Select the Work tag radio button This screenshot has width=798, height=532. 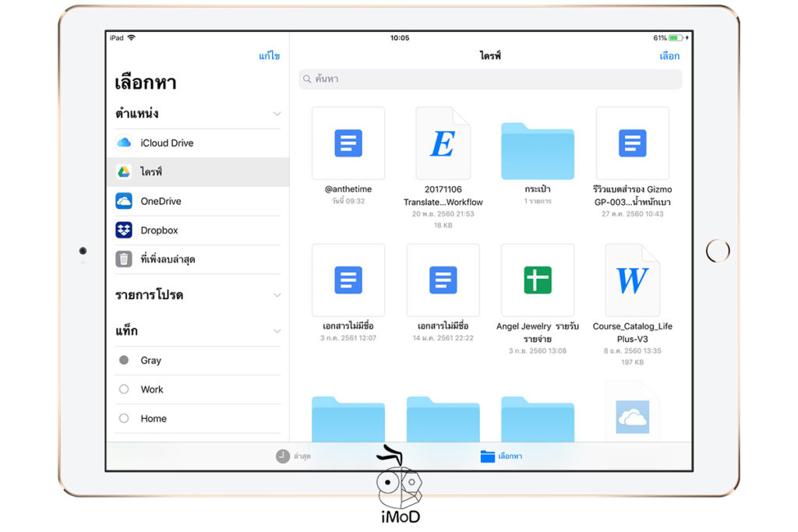pos(124,389)
